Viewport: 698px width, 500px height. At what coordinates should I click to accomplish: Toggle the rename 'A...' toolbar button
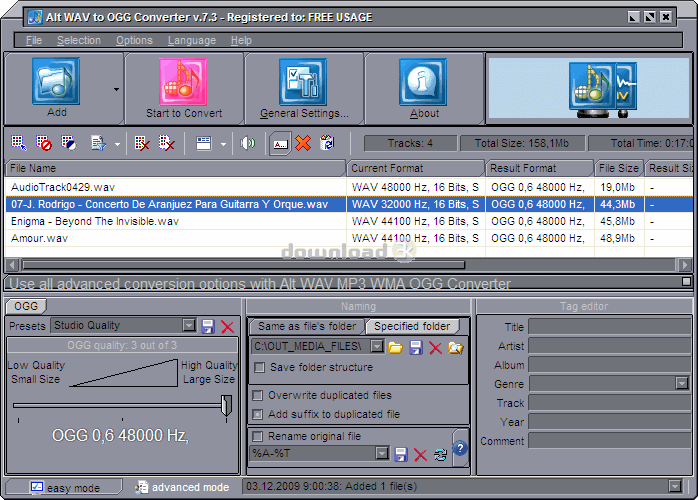(x=280, y=144)
